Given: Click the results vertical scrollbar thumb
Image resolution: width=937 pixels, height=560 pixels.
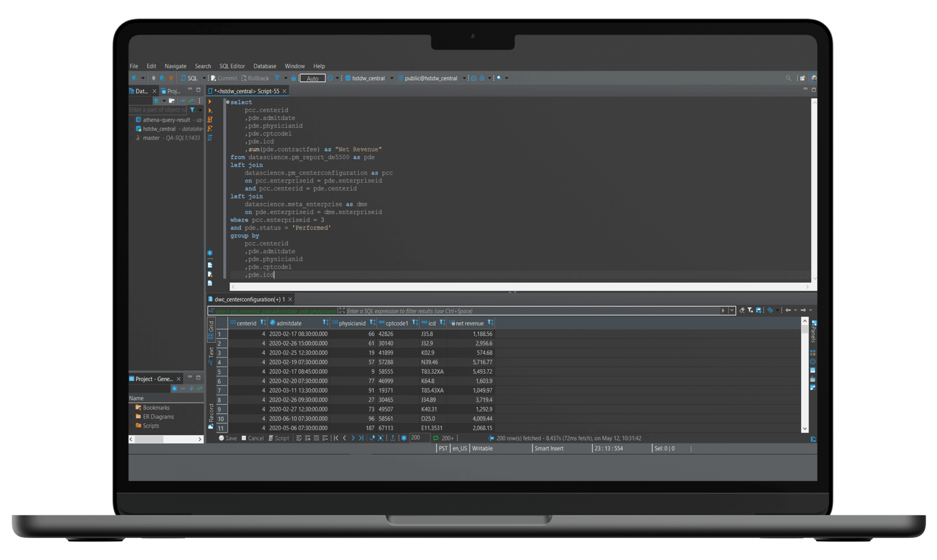Looking at the screenshot, I should click(805, 329).
